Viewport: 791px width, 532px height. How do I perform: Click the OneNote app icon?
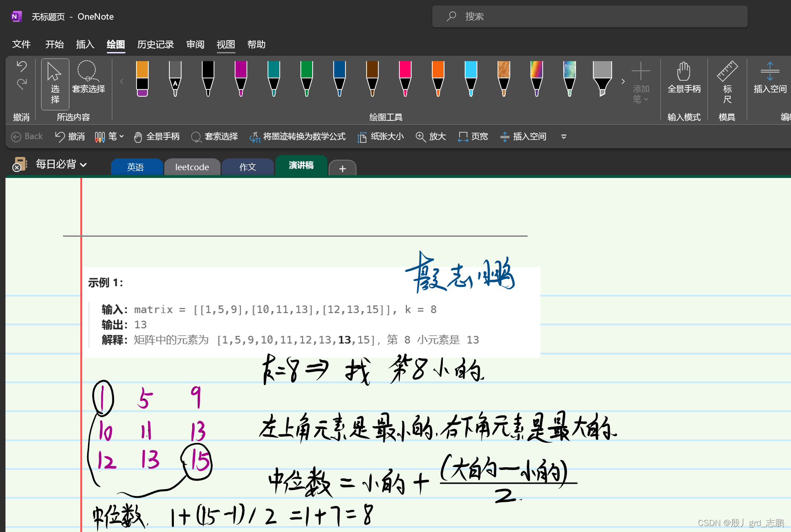pyautogui.click(x=16, y=16)
